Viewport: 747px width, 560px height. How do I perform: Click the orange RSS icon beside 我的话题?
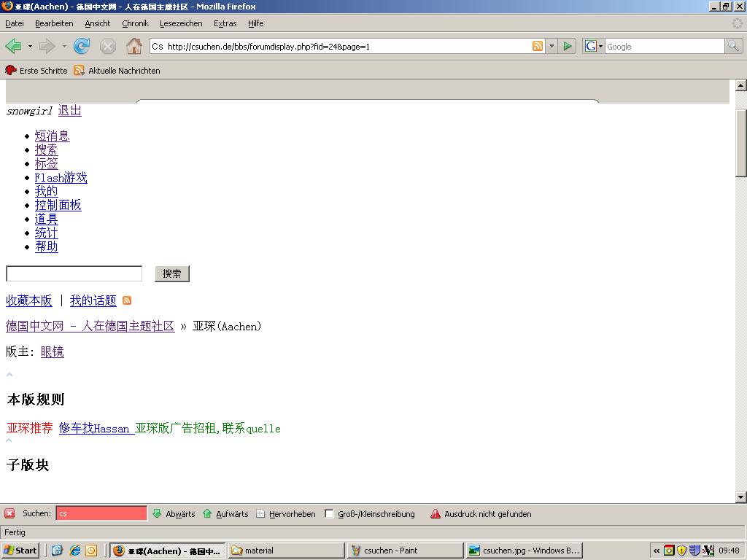[127, 300]
